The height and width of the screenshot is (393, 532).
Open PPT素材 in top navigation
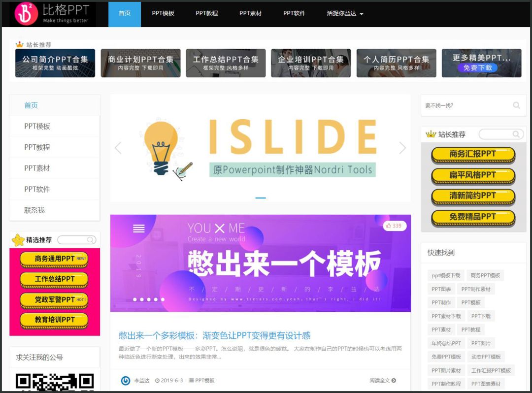pos(250,14)
